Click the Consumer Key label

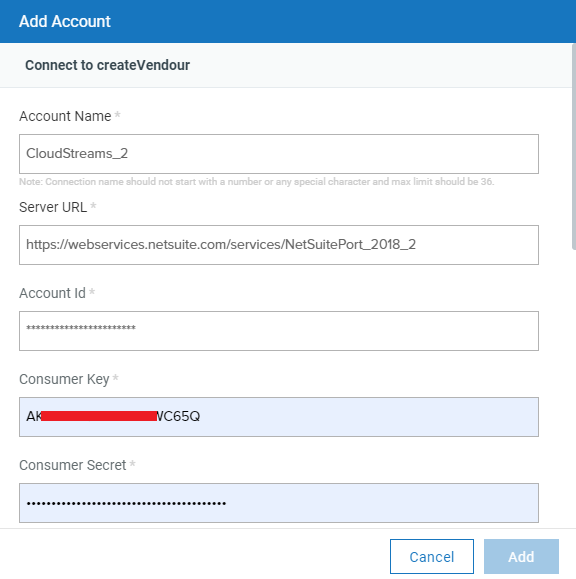coord(64,380)
